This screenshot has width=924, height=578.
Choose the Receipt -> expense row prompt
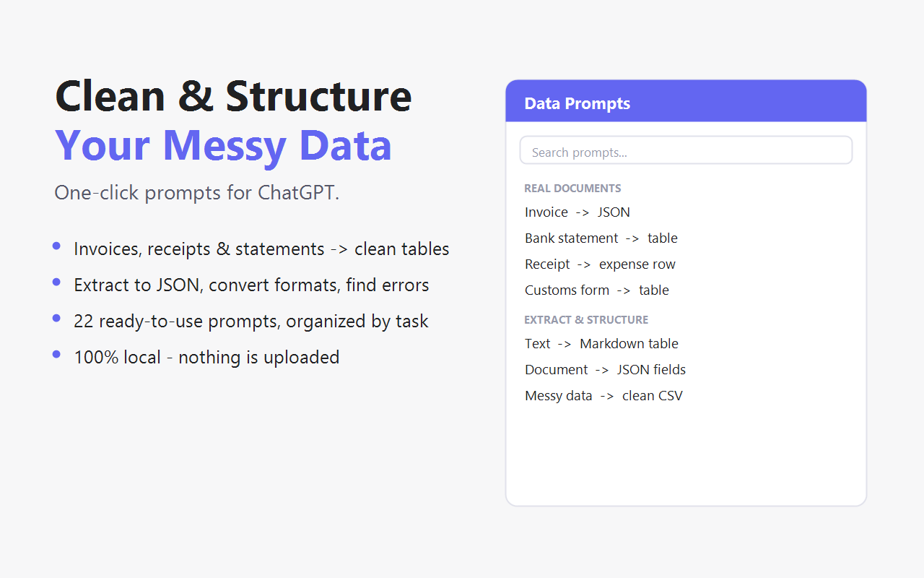pyautogui.click(x=600, y=264)
